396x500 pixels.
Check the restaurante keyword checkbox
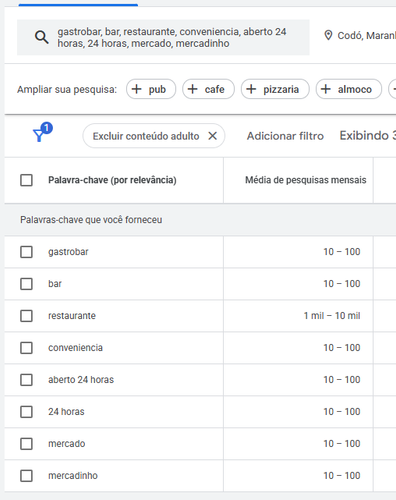pyautogui.click(x=26, y=316)
